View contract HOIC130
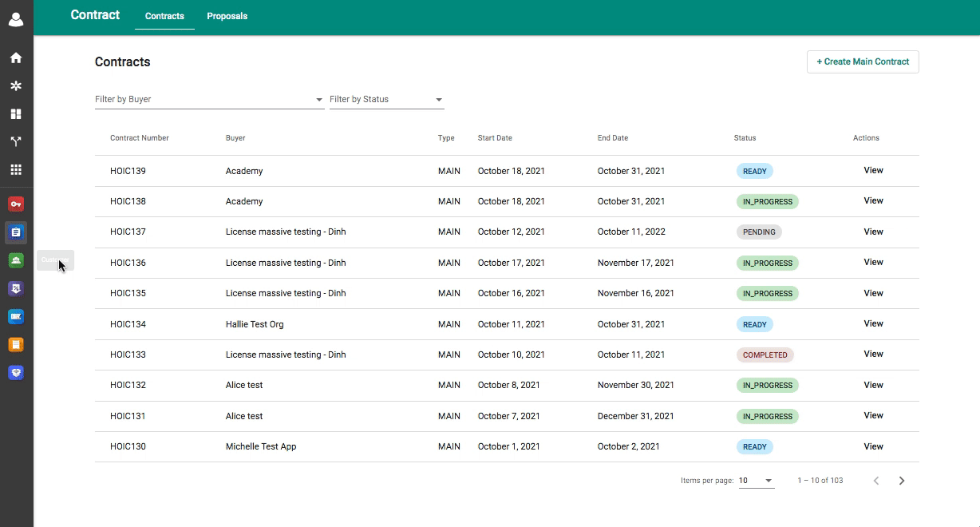Image resolution: width=980 pixels, height=527 pixels. pos(874,446)
